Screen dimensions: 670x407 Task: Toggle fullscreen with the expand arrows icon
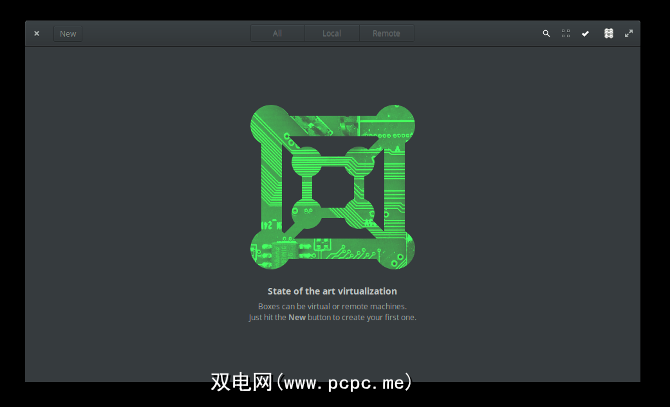629,33
